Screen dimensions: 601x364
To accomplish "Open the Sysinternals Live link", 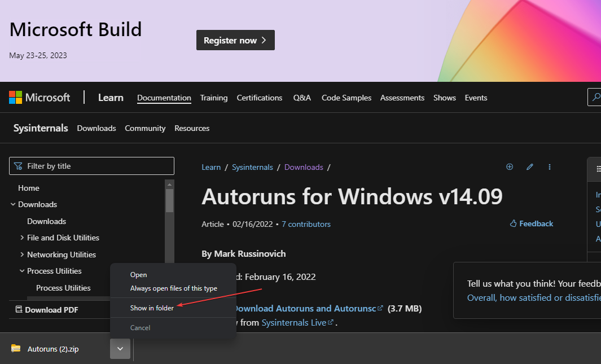I will [x=297, y=323].
